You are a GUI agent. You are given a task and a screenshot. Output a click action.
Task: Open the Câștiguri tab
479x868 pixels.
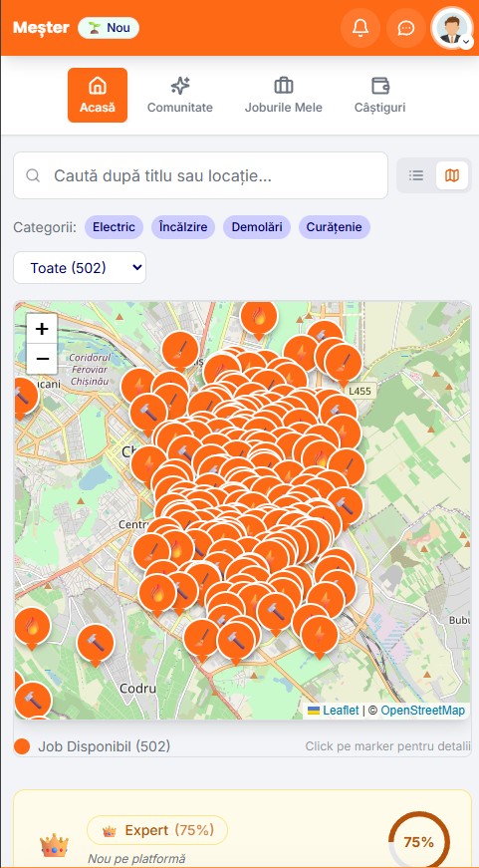tap(380, 95)
